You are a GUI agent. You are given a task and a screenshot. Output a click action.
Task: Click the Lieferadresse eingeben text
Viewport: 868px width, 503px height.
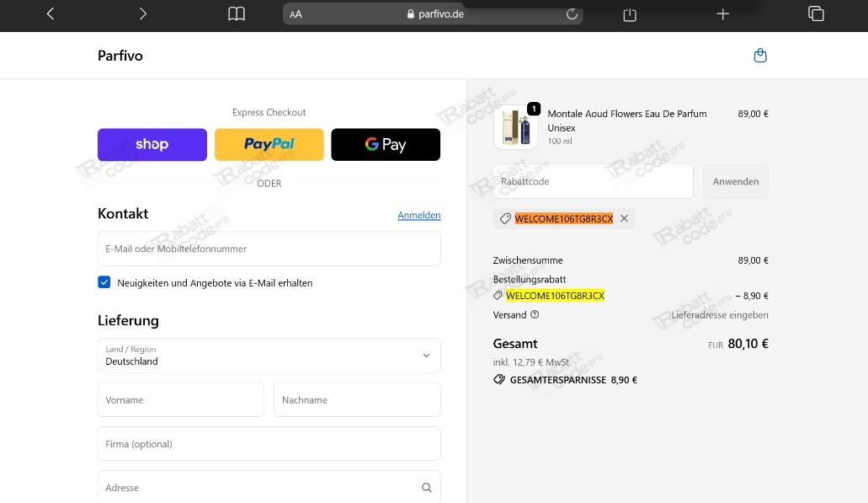tap(720, 315)
